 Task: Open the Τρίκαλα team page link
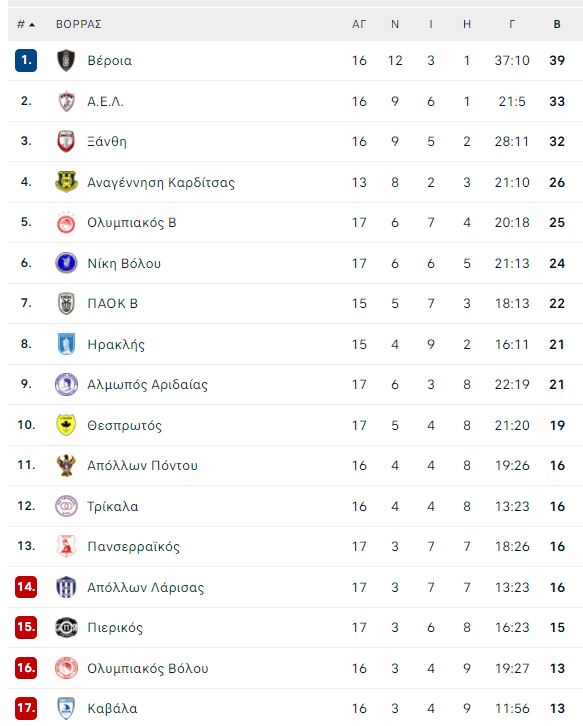point(113,506)
